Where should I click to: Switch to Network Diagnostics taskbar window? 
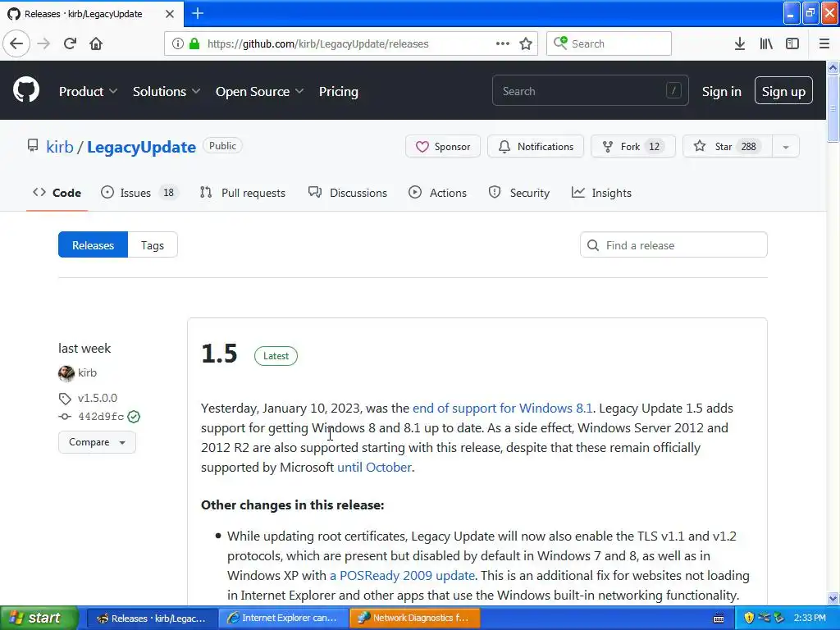click(414, 619)
